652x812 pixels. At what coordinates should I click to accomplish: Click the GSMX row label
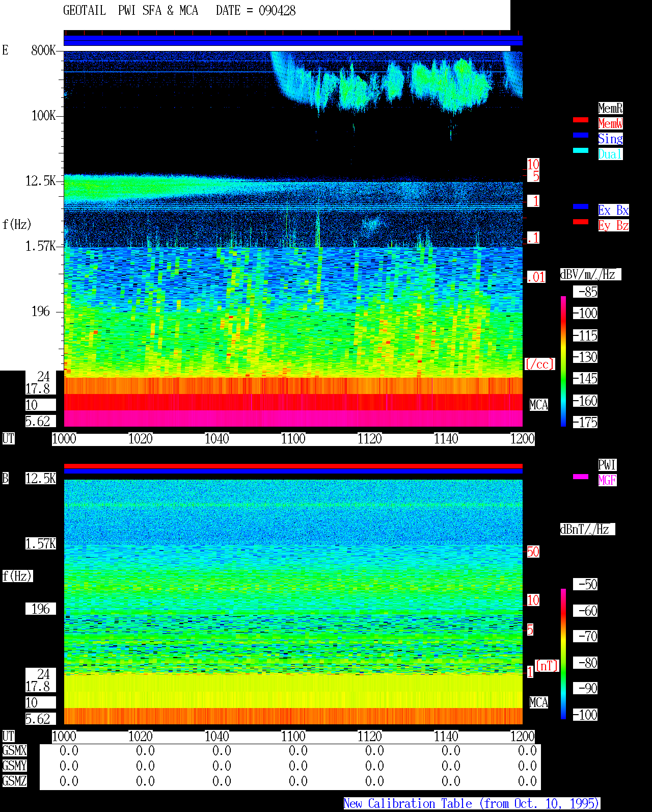(x=14, y=751)
